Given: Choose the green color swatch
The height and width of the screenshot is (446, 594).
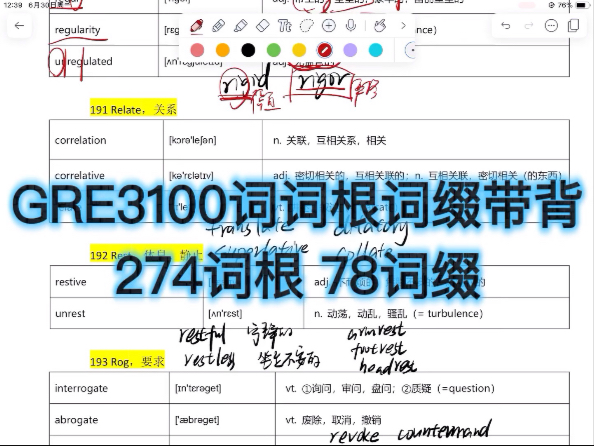Looking at the screenshot, I should (x=274, y=50).
